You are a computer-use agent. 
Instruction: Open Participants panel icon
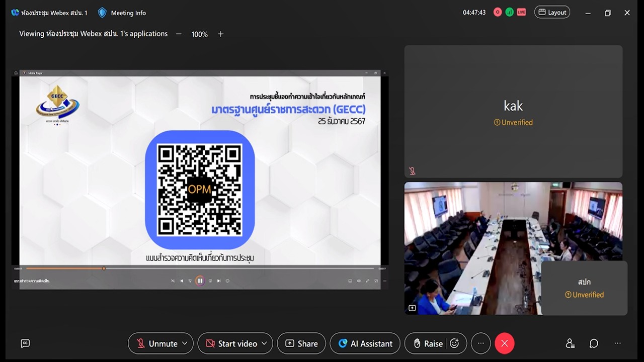[x=570, y=343]
